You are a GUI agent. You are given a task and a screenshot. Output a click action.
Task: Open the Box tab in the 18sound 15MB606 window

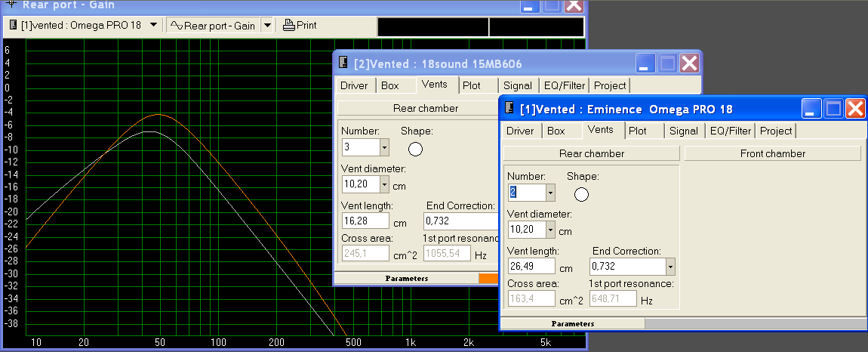[390, 85]
